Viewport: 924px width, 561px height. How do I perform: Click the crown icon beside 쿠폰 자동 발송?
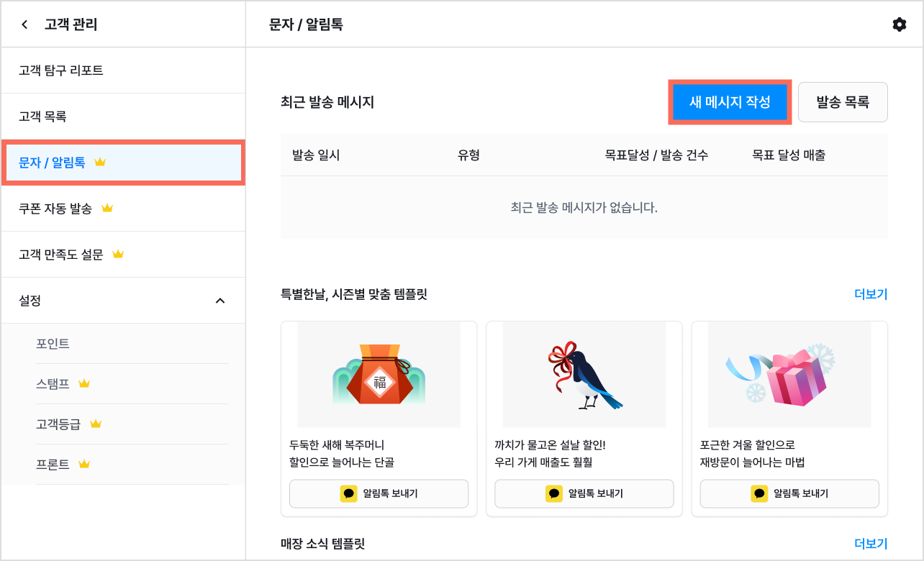point(107,208)
